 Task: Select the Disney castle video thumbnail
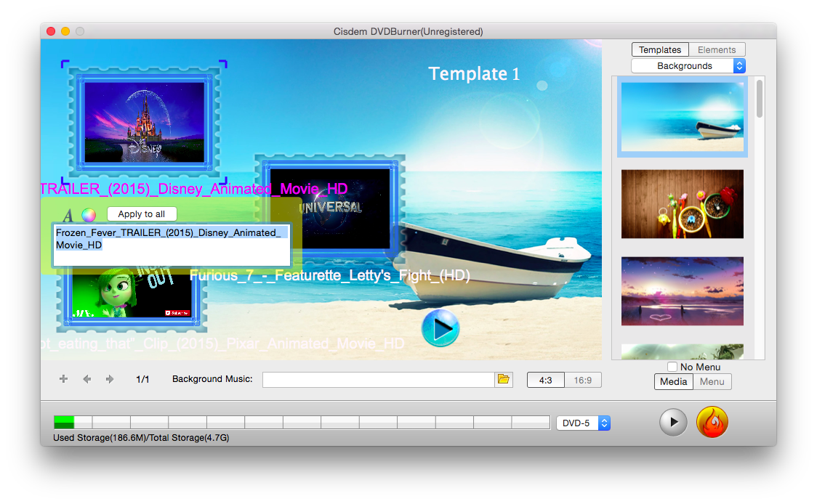(x=145, y=122)
